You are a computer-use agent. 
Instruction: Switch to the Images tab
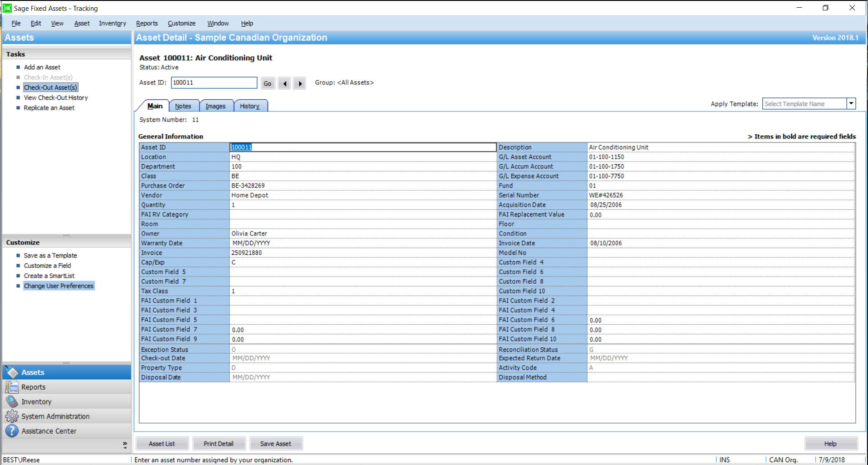[216, 106]
